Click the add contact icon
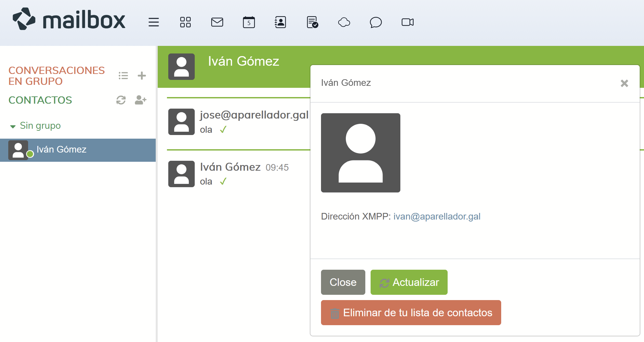 point(141,100)
